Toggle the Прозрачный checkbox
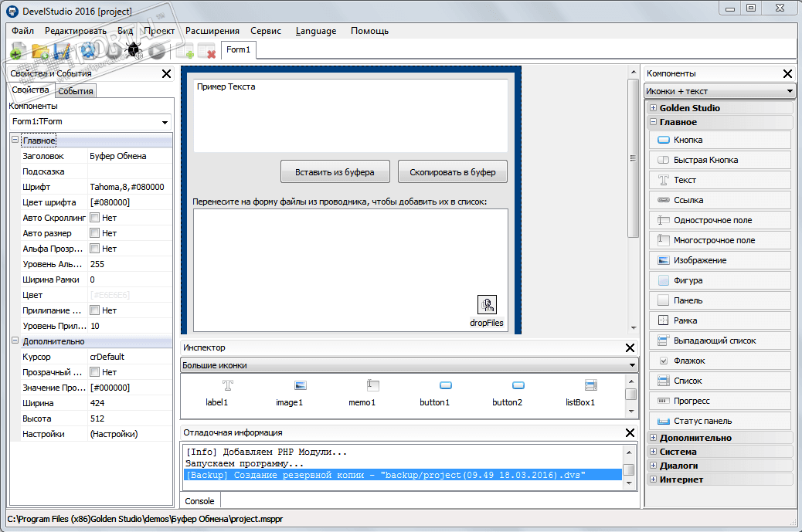Screen dimensions: 802x532 point(94,372)
